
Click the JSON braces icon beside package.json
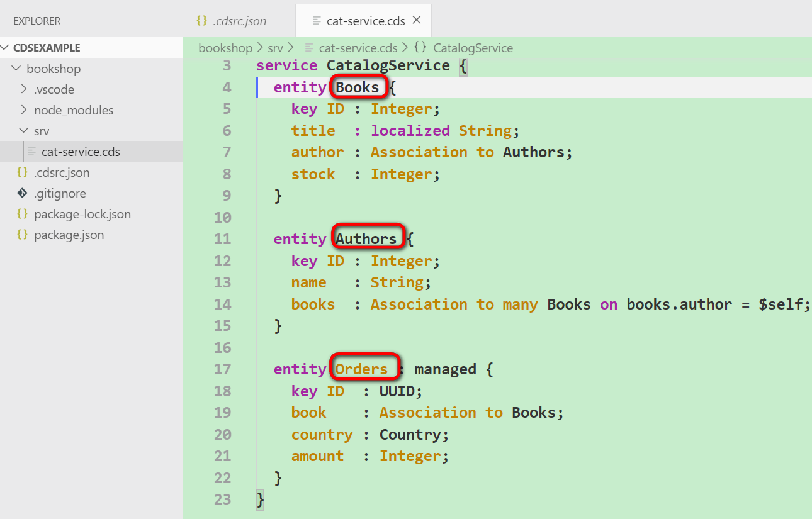click(x=23, y=235)
